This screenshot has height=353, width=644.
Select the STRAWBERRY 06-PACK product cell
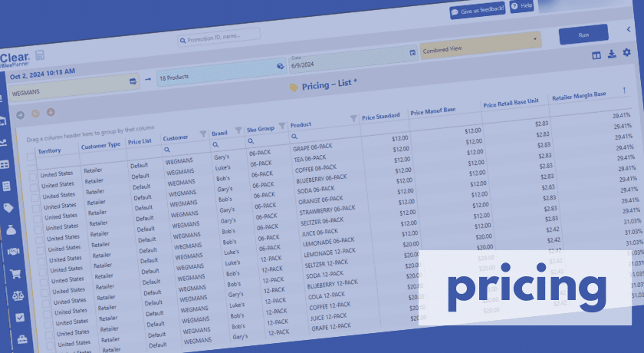(327, 210)
